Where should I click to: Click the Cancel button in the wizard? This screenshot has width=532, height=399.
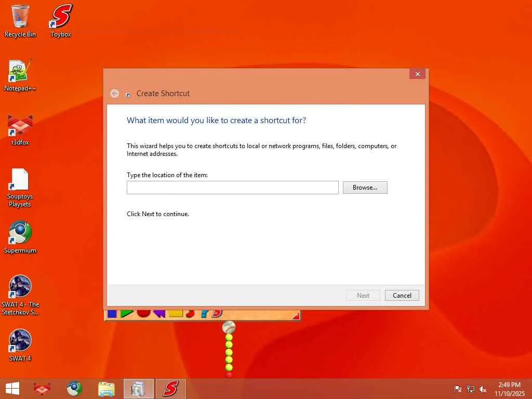402,296
